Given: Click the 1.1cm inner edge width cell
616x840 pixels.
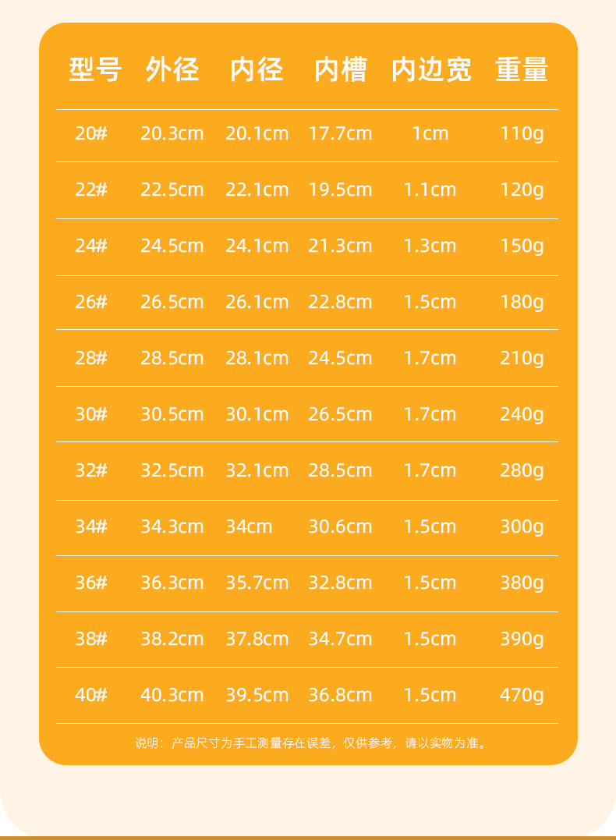Looking at the screenshot, I should (430, 190).
